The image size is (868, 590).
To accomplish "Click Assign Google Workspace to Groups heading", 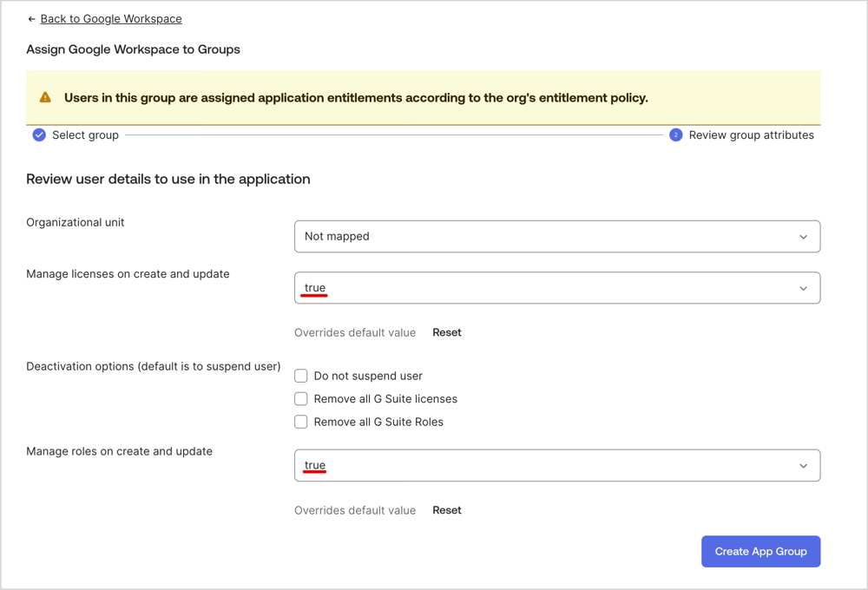I will 133,49.
